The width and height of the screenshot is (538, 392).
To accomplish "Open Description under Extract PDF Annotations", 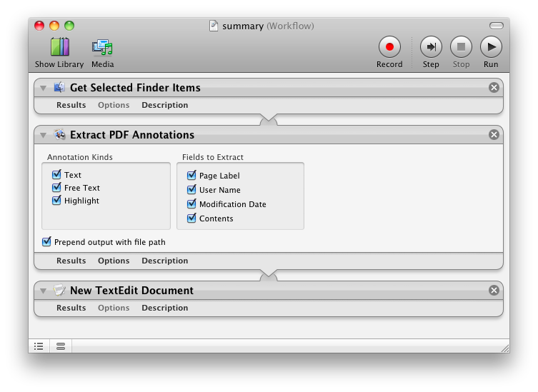I will 165,261.
